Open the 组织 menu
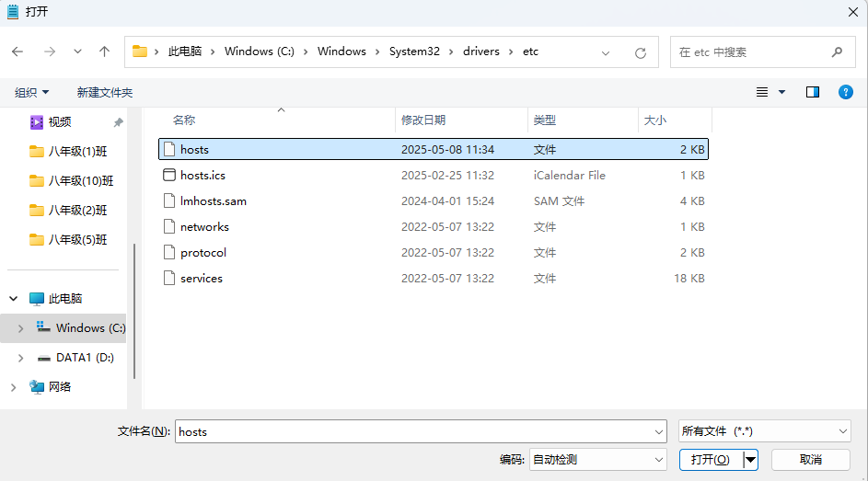The height and width of the screenshot is (481, 868). 31,92
